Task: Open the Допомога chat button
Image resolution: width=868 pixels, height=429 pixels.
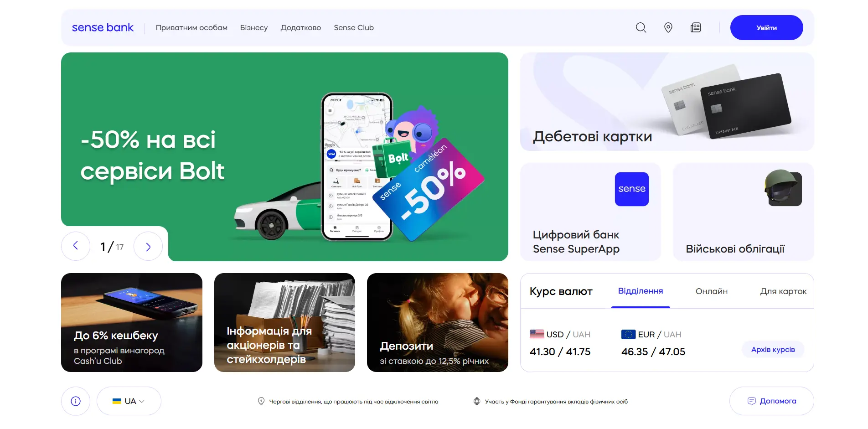Action: click(x=772, y=401)
